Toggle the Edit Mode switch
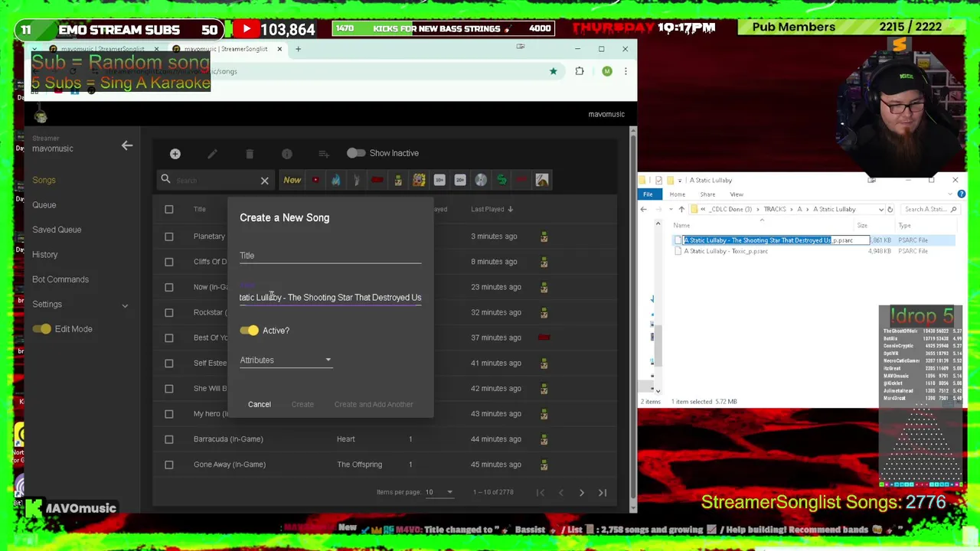 point(42,329)
